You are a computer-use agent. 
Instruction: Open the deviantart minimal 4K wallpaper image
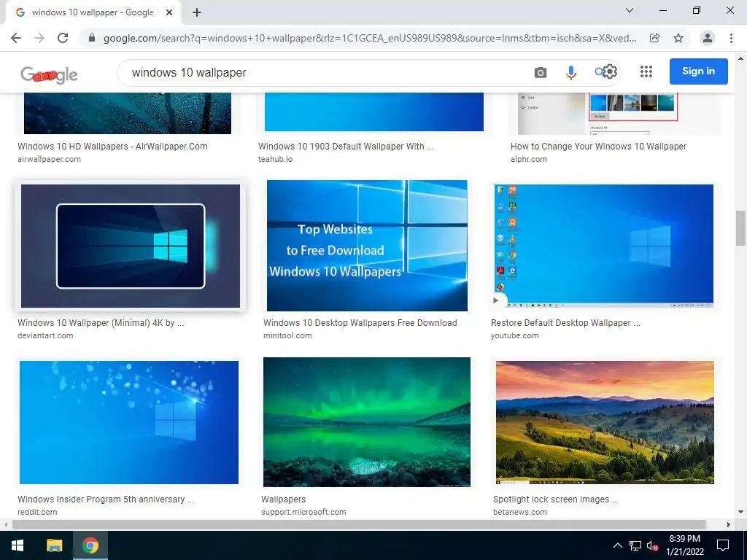pos(131,246)
